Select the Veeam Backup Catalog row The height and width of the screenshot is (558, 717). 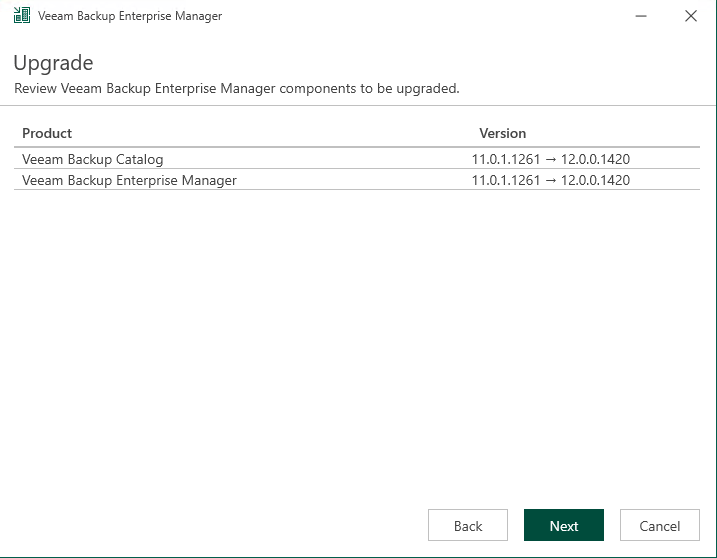(357, 159)
